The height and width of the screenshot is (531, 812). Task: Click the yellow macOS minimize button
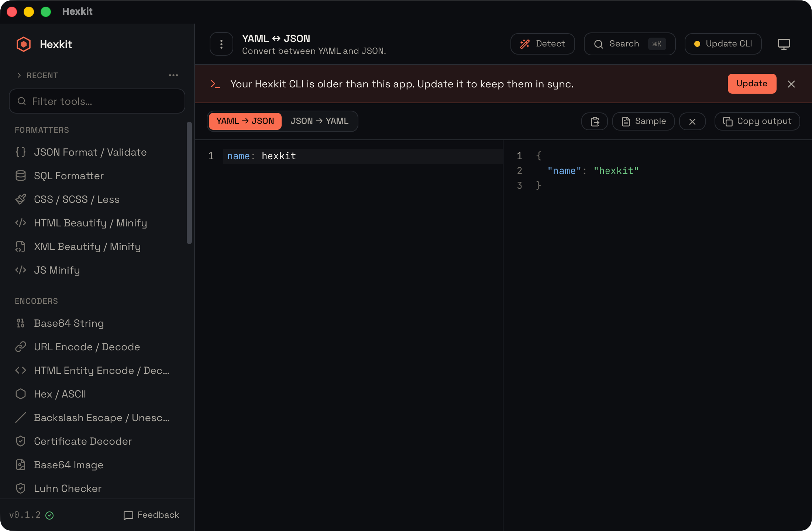coord(29,12)
